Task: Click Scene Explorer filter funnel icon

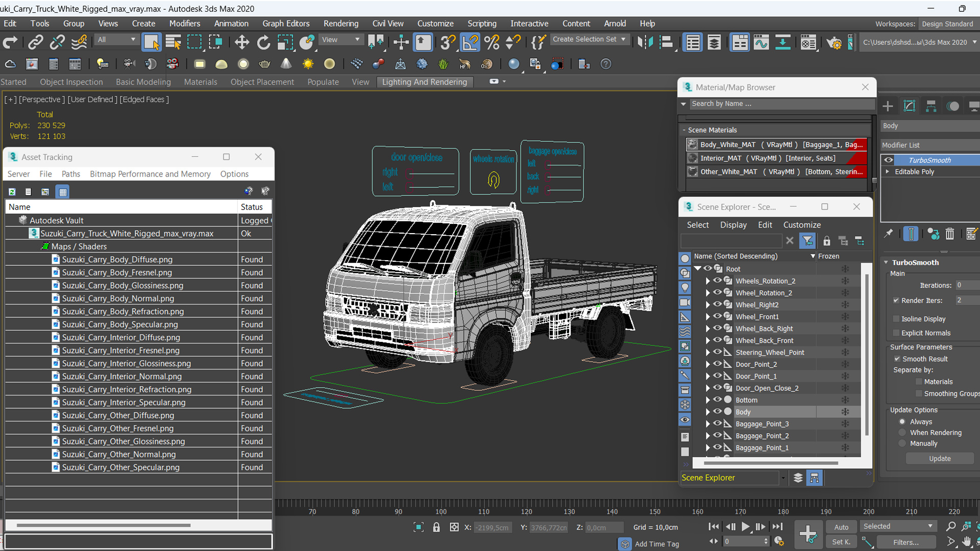Action: tap(807, 240)
